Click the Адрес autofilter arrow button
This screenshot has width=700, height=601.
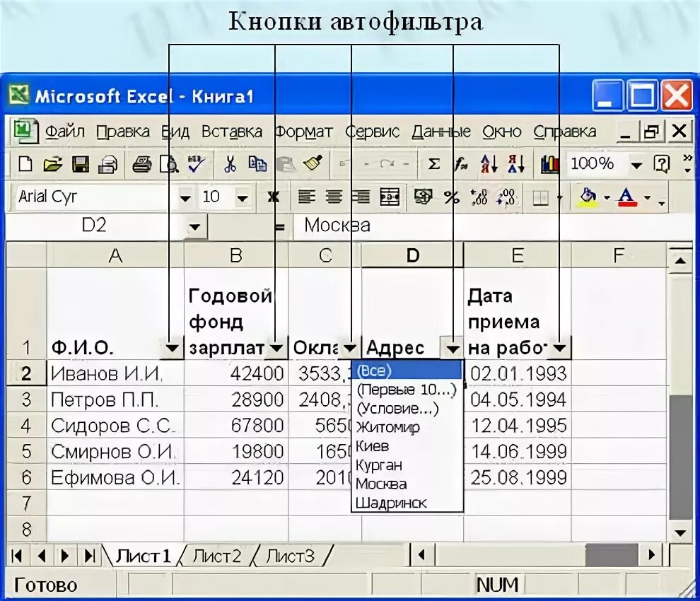(x=453, y=348)
